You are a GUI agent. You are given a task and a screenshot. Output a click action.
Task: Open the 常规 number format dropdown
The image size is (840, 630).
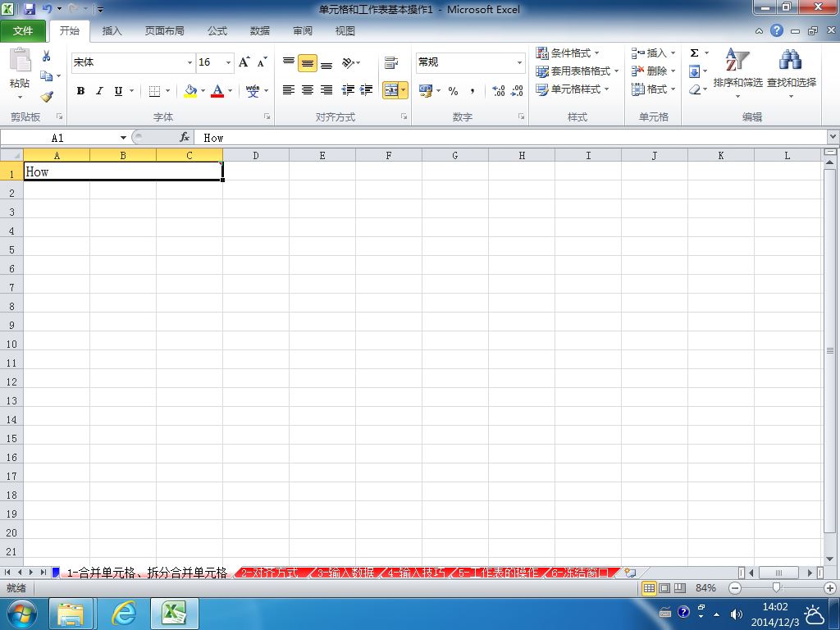click(519, 62)
